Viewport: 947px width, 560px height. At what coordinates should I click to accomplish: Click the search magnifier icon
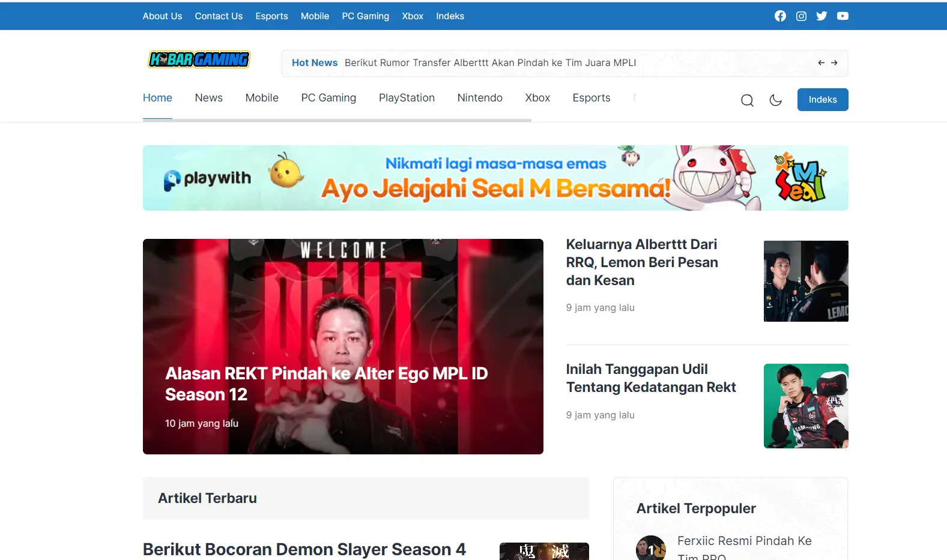(747, 100)
